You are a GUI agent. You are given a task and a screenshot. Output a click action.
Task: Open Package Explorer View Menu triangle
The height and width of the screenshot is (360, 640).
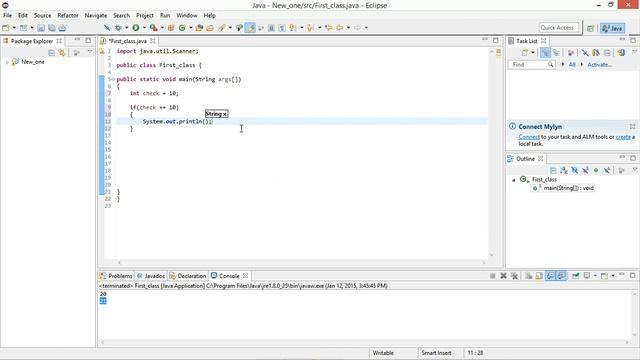point(90,52)
